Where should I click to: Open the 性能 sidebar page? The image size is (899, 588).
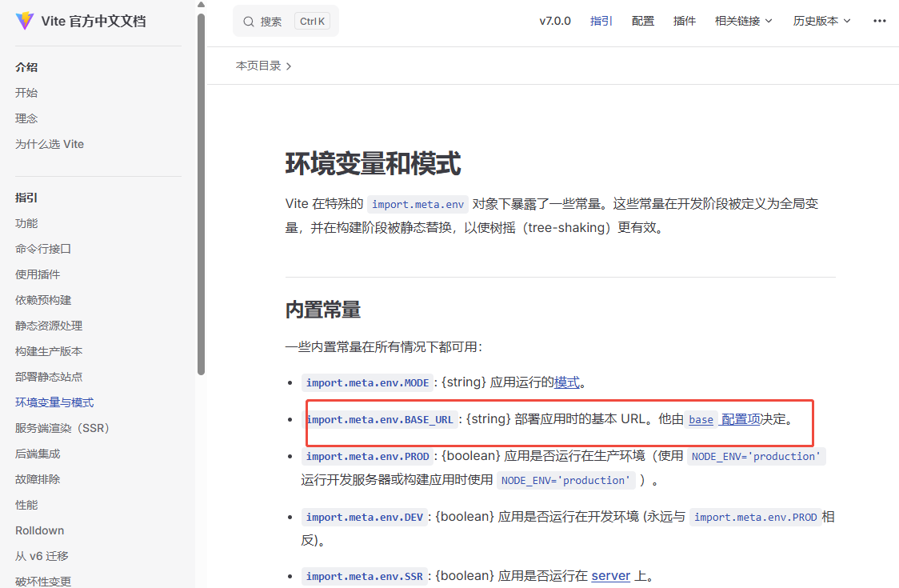click(26, 506)
